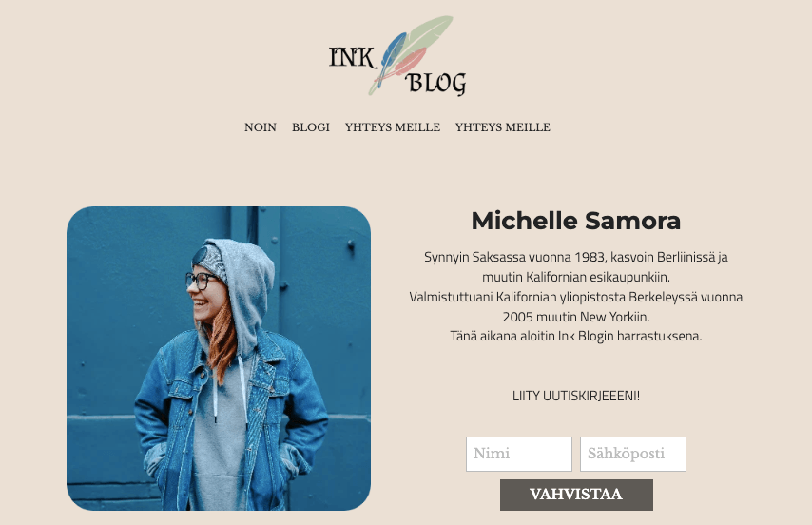Click the sentence mentioning Berkeley graduation
This screenshot has width=812, height=525.
click(x=576, y=306)
